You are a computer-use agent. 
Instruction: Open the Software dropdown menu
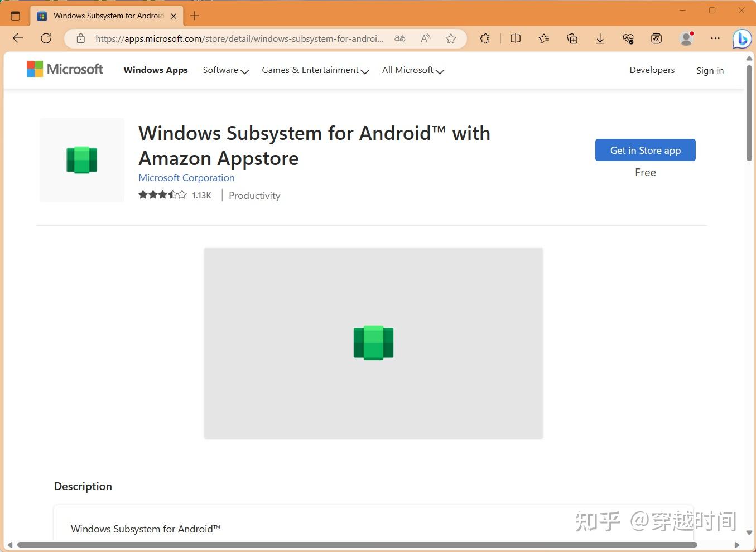pyautogui.click(x=225, y=70)
